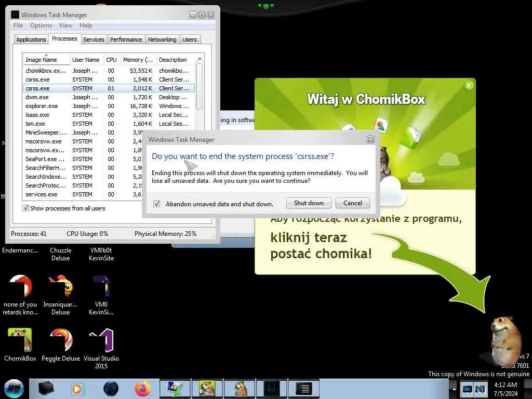Viewport: 532px width, 399px height.
Task: Select the SearchIndexe... process row
Action: 83,177
